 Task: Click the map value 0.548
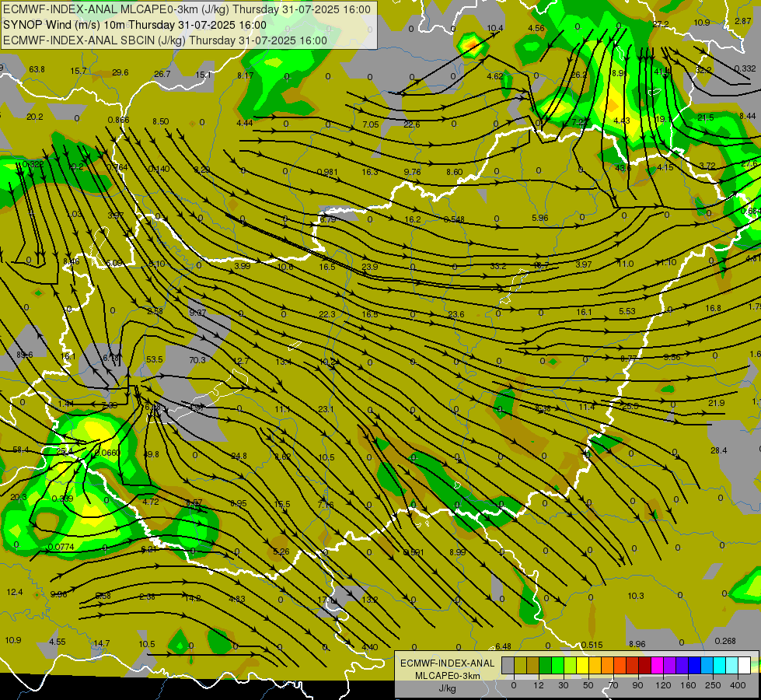tap(454, 219)
